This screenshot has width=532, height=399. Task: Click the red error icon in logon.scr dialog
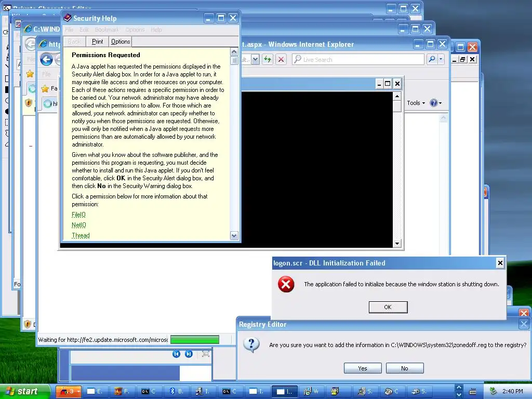(286, 284)
